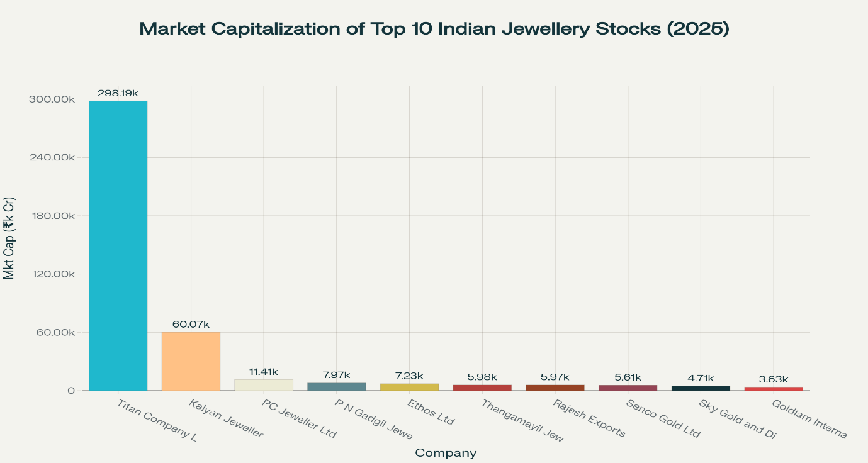Click the red Goldiam bar
Screen dimensions: 868x463
(774, 389)
